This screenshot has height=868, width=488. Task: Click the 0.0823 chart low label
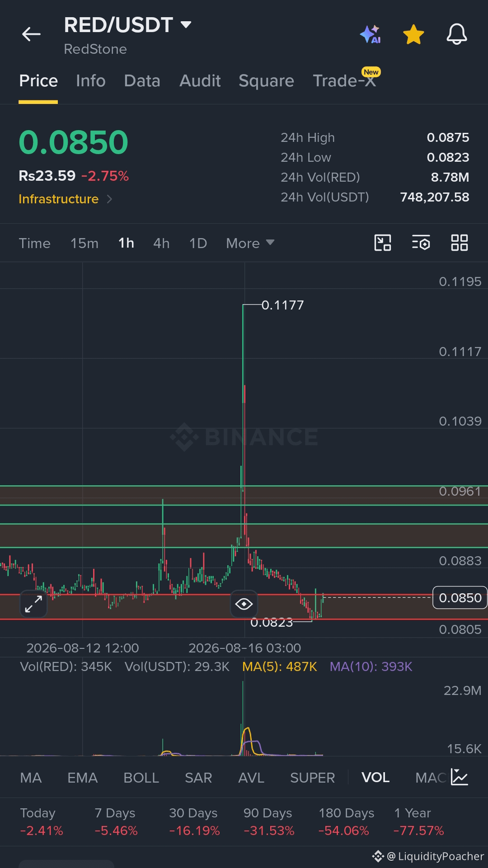[x=272, y=623]
